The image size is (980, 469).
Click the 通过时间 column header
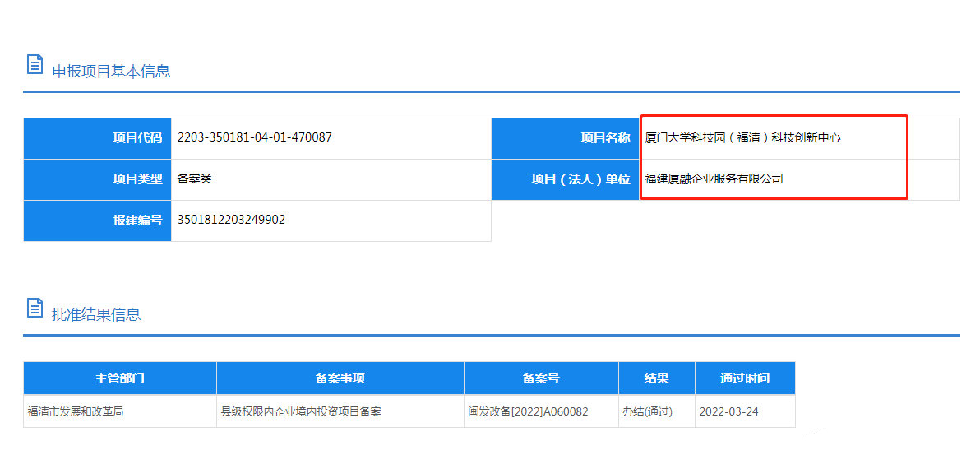point(745,378)
